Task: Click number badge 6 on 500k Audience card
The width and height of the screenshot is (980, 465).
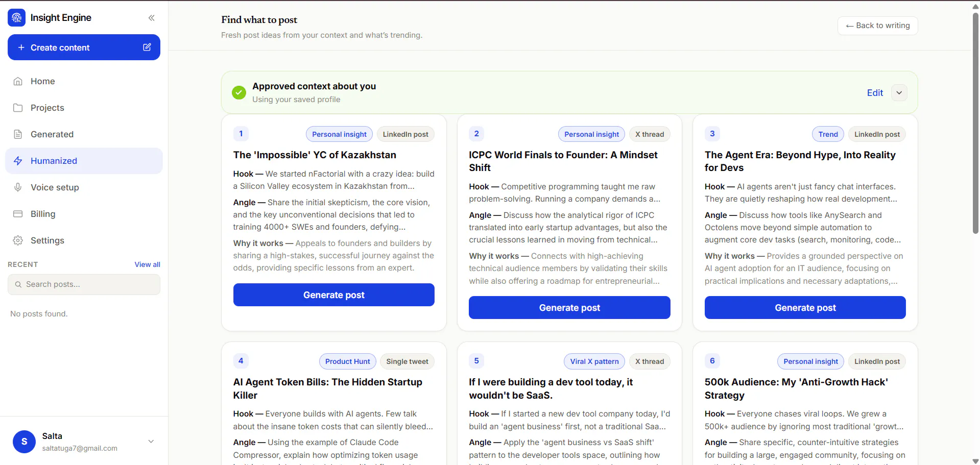Action: click(x=712, y=361)
